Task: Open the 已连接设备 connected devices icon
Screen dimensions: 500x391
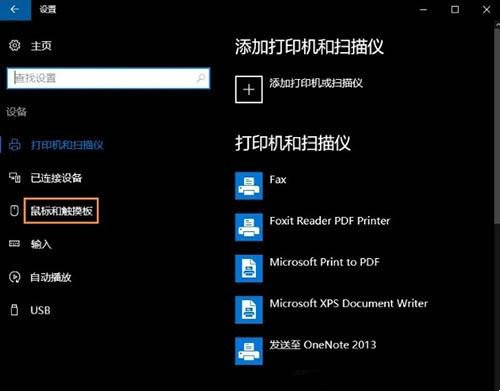Action: (14, 178)
